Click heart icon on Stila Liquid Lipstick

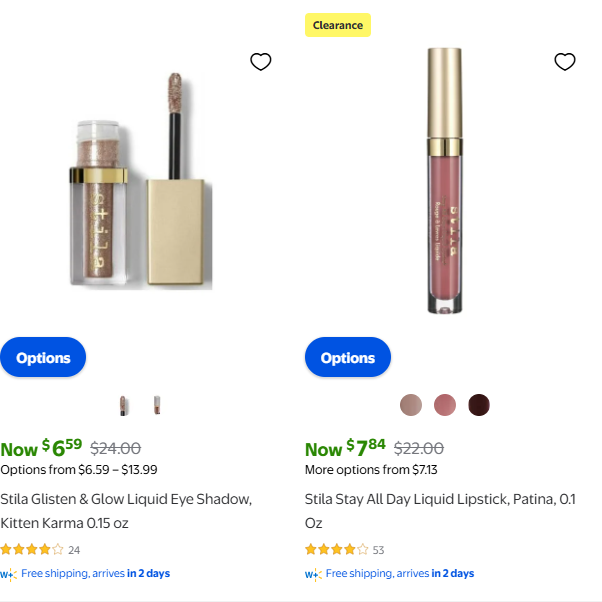(565, 62)
